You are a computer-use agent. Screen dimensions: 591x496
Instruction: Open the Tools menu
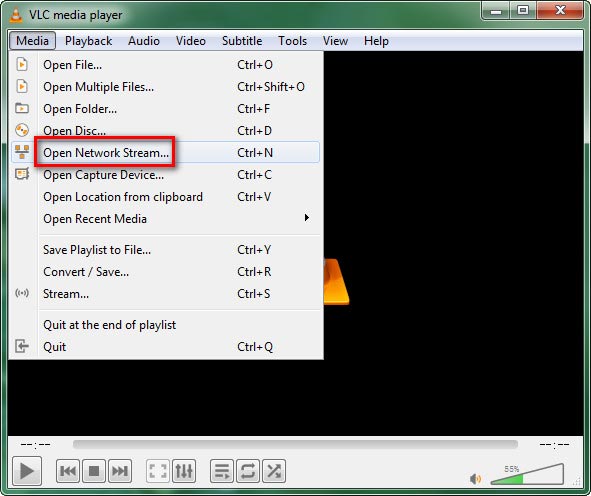pyautogui.click(x=292, y=41)
